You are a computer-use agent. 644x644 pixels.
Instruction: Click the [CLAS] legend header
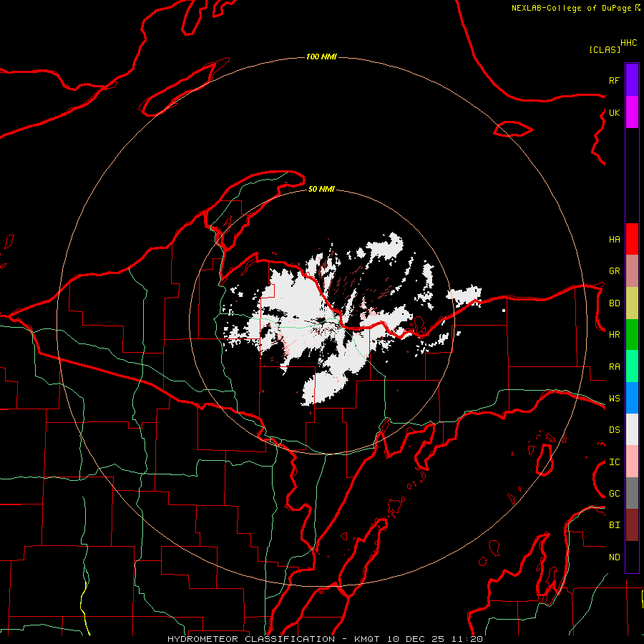coord(605,49)
